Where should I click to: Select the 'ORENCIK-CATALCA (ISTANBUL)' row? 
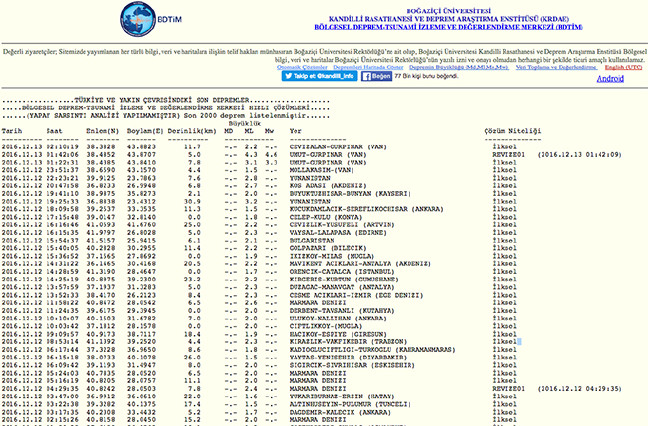pos(259,271)
